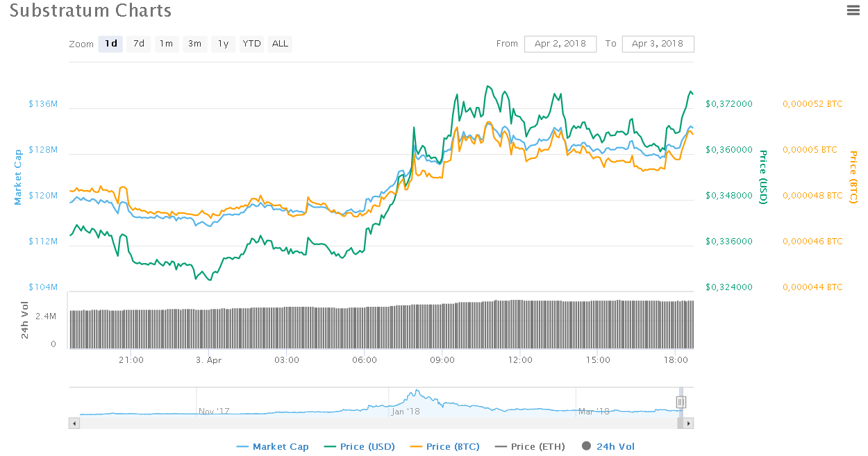
Task: Click the 3. Apr time axis label
Action: 209,360
